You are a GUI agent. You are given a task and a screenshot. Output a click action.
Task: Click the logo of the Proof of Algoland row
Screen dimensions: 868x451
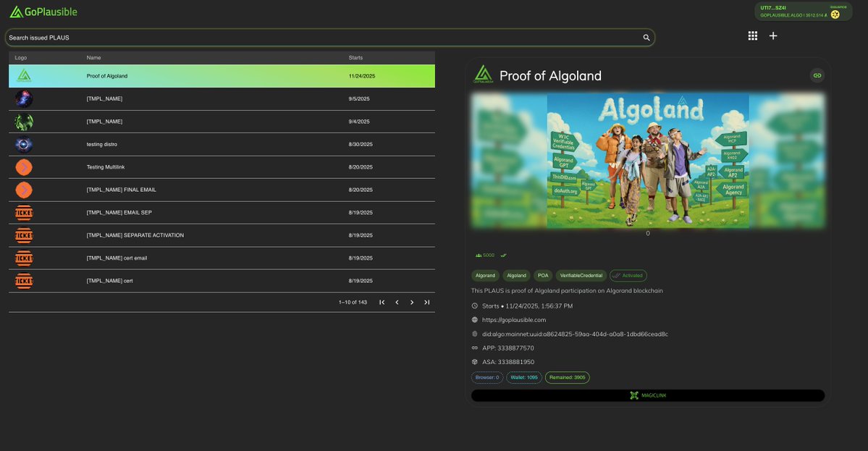pos(24,76)
